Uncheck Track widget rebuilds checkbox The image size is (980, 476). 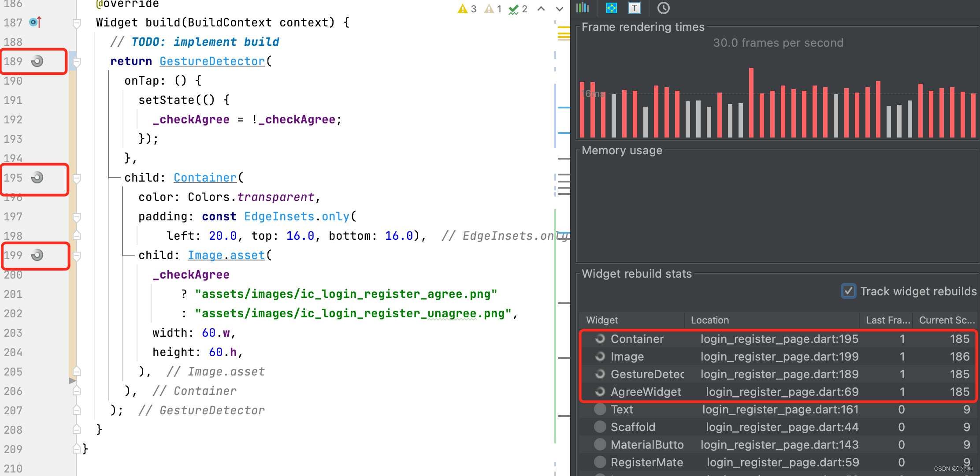point(848,291)
